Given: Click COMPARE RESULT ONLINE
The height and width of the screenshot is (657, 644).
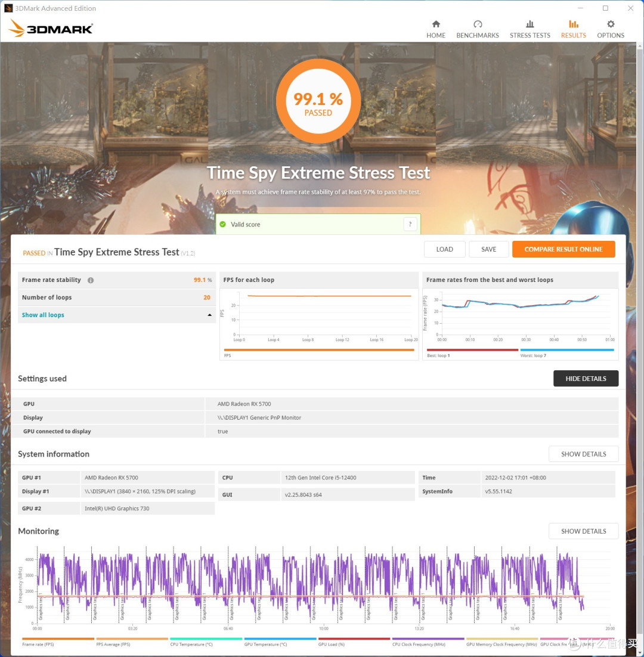Looking at the screenshot, I should coord(563,249).
